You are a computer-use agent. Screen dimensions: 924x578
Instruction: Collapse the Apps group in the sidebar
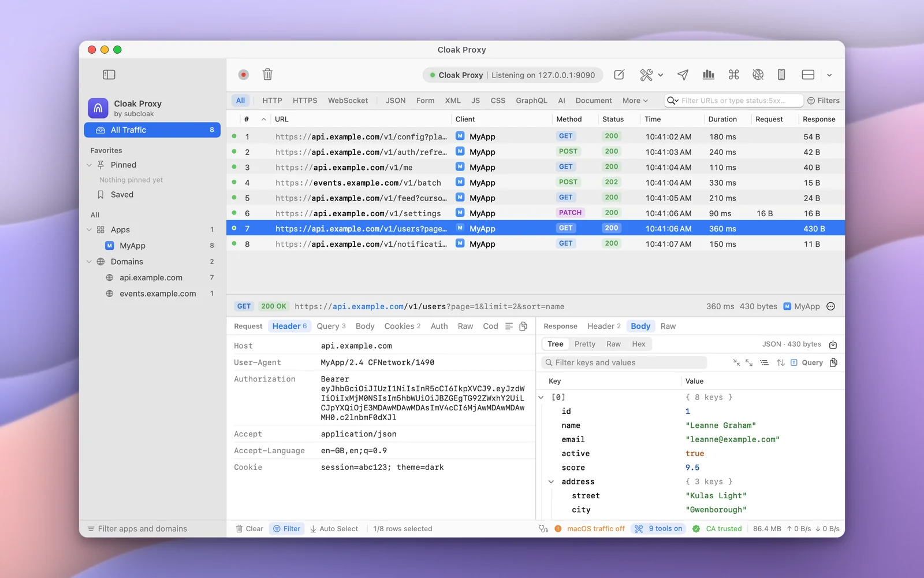click(89, 230)
